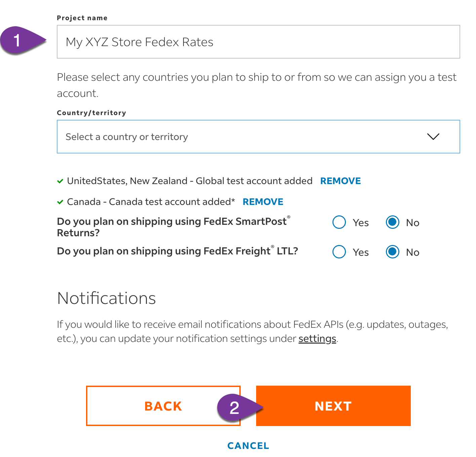
Task: Click the country dropdown chevron arrow
Action: [x=433, y=137]
